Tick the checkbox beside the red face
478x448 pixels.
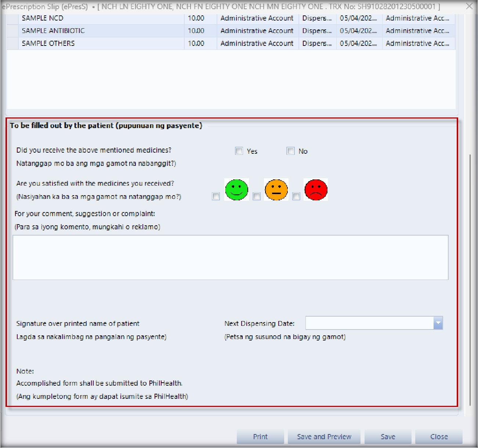click(x=296, y=197)
